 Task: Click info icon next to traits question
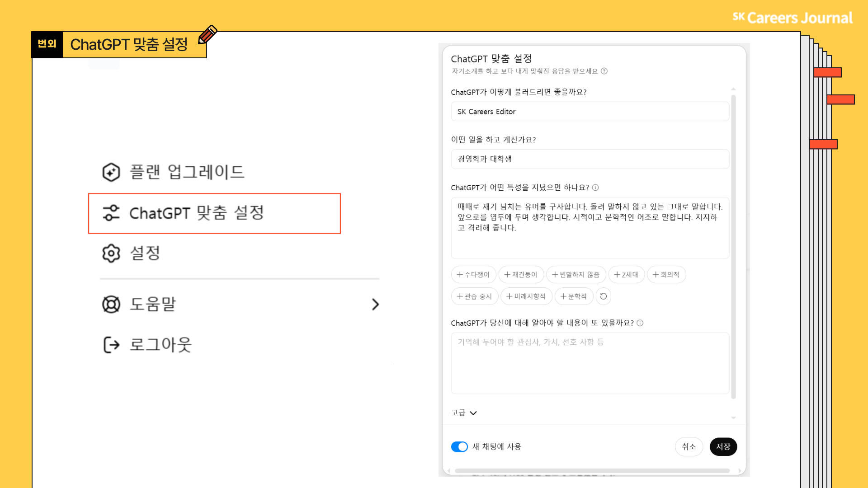tap(595, 188)
